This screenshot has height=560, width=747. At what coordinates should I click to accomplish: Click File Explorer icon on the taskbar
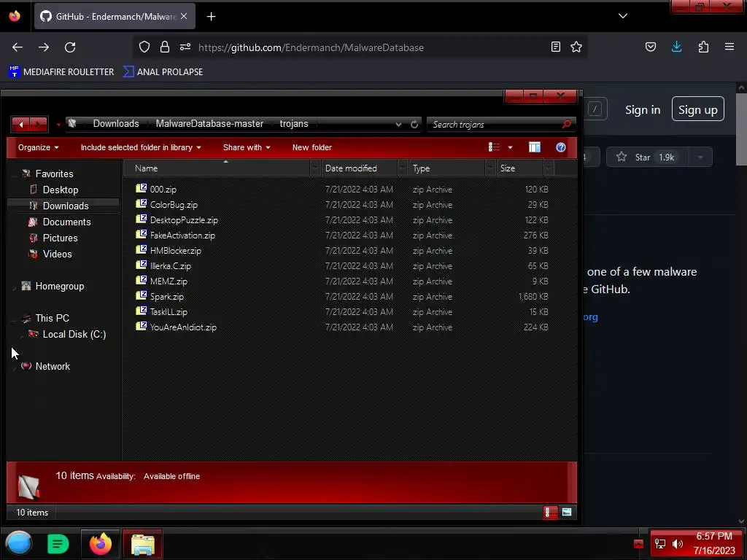(x=142, y=545)
